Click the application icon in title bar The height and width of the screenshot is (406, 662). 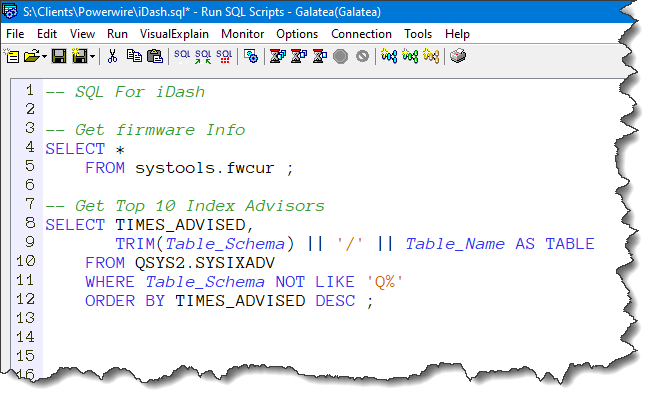point(10,10)
